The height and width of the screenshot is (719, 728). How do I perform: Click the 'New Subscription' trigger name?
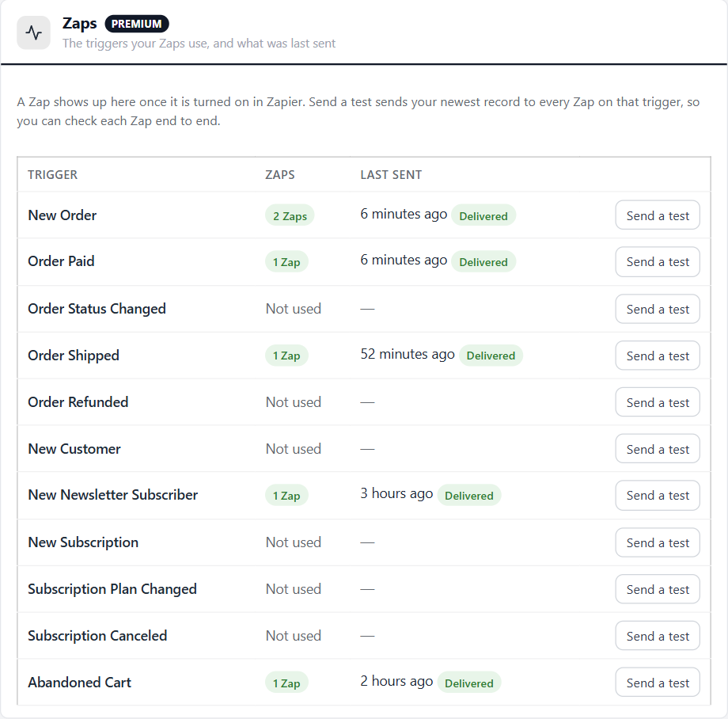[83, 542]
